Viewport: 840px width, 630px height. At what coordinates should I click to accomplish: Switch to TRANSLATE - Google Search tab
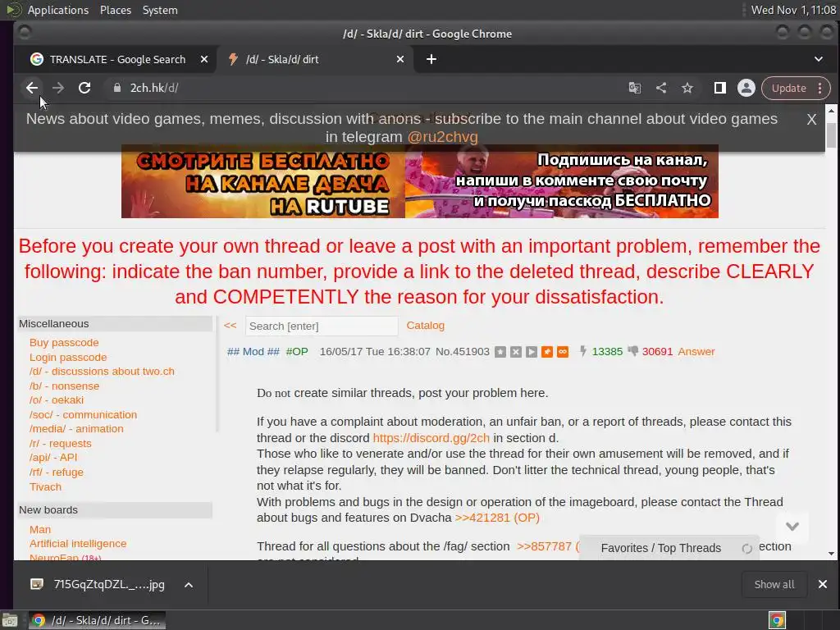(116, 59)
